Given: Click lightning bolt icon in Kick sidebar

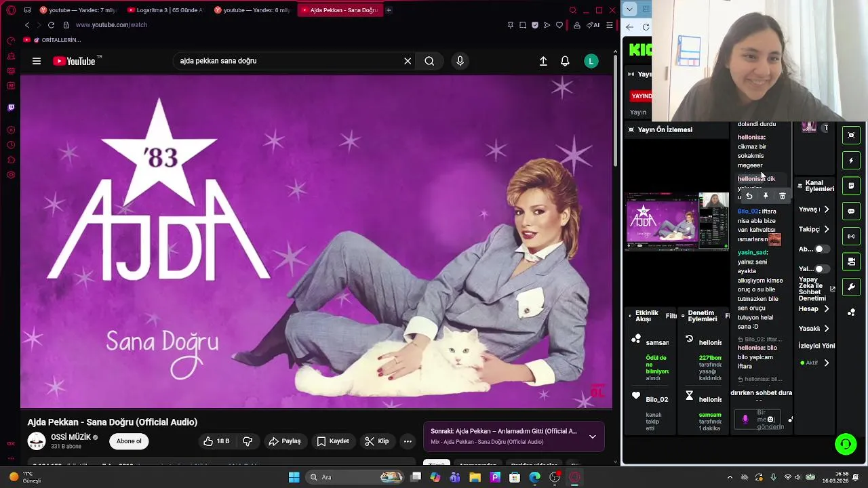Looking at the screenshot, I should pos(851,161).
